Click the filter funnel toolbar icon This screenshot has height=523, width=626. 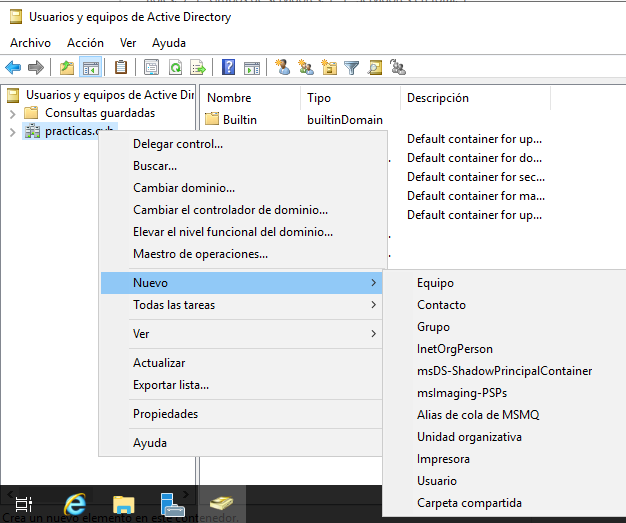click(x=352, y=68)
